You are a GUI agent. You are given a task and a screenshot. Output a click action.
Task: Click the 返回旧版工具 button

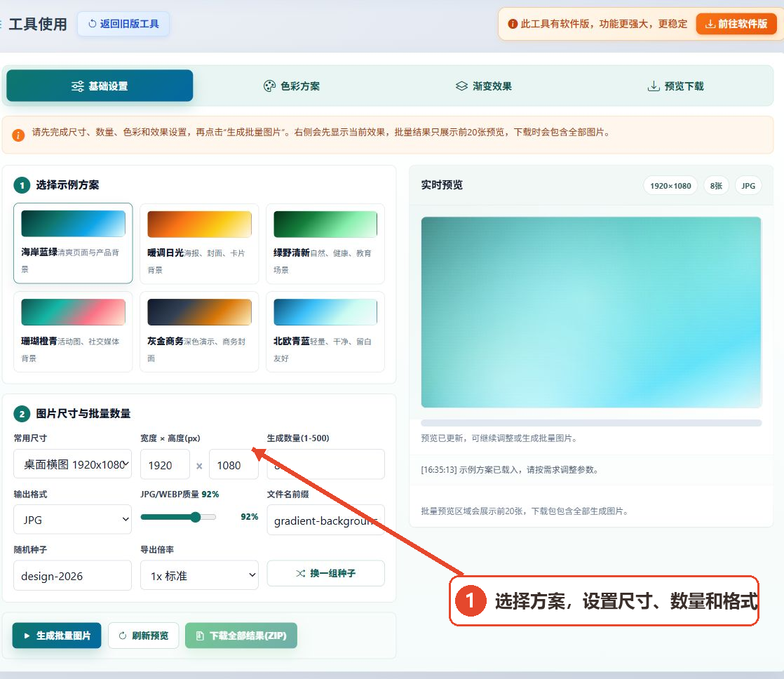pos(123,24)
